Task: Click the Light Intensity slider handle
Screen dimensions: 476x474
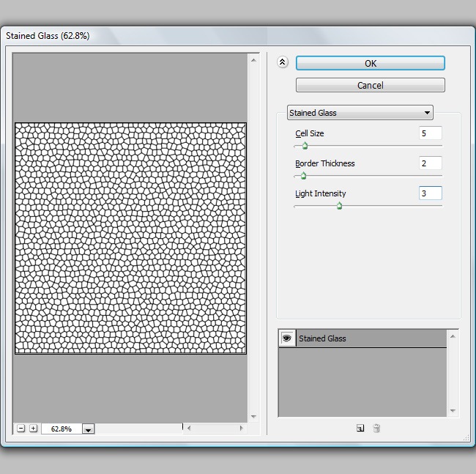Action: tap(339, 206)
